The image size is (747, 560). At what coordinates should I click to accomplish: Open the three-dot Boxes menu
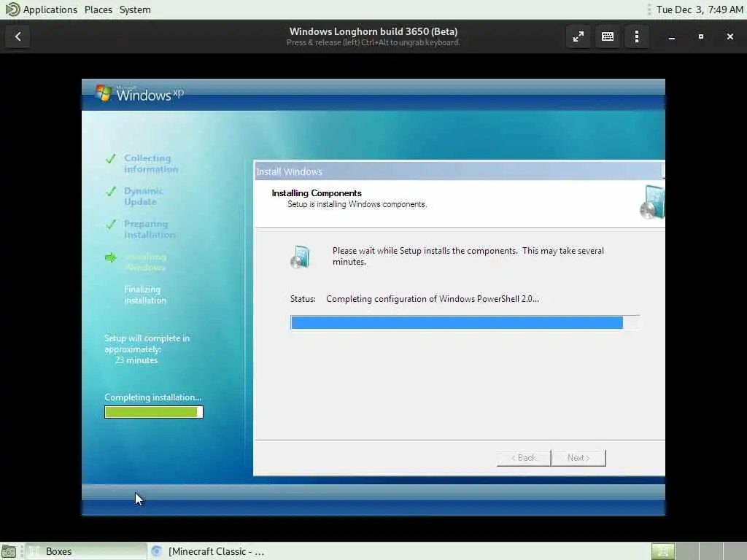(636, 36)
